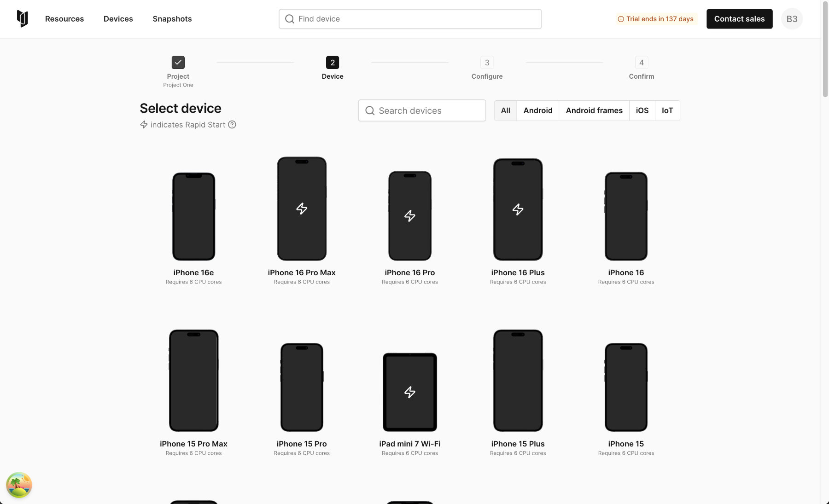Click the palm tree island icon

(x=19, y=485)
